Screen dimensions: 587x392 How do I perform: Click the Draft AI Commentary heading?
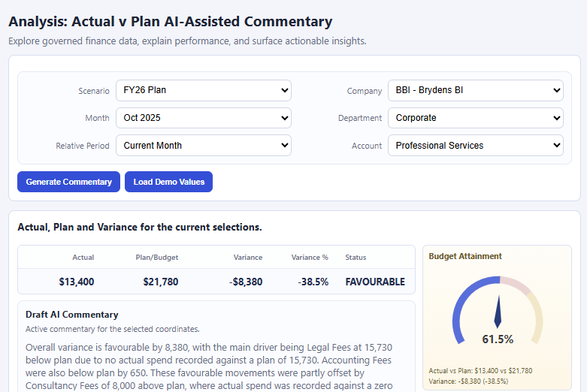coord(72,315)
